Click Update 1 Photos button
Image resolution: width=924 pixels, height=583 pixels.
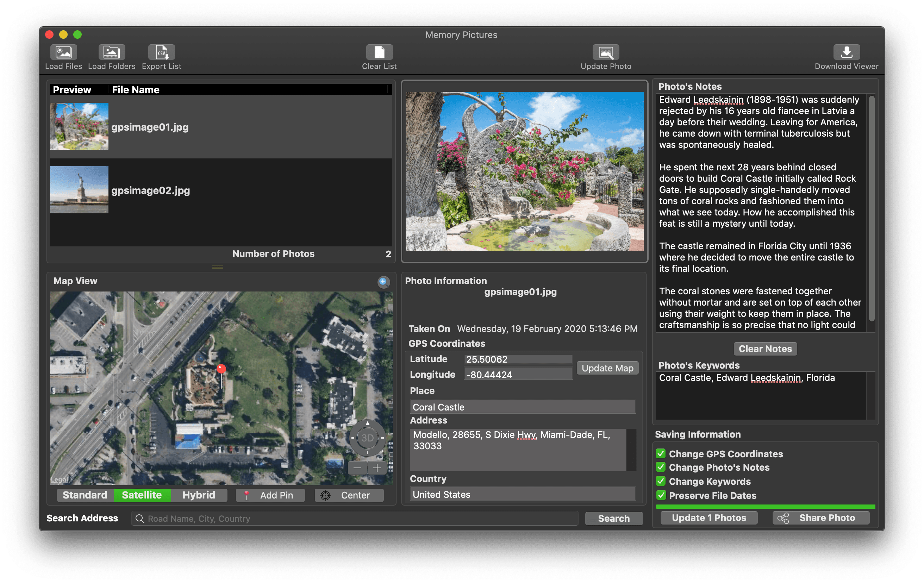[x=709, y=518]
